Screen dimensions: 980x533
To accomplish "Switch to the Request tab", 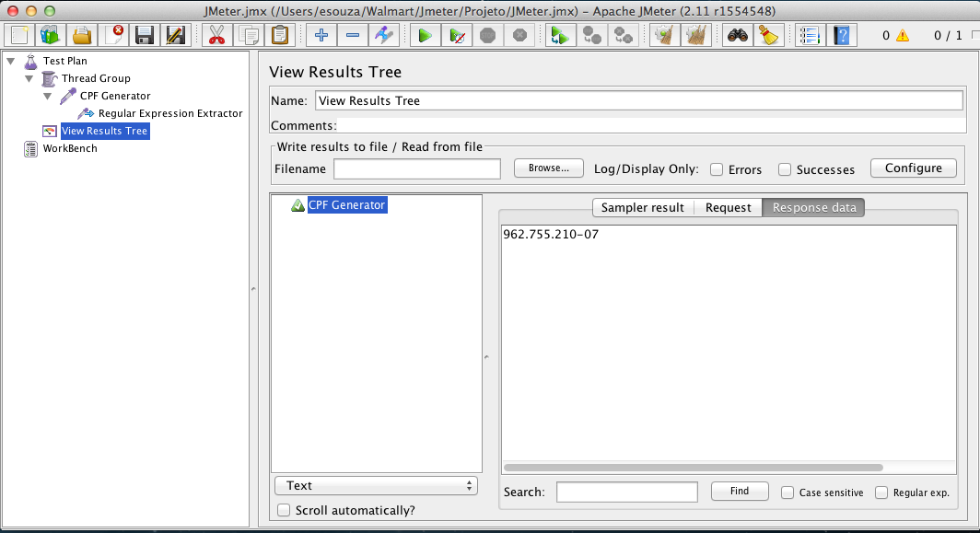I will (729, 207).
